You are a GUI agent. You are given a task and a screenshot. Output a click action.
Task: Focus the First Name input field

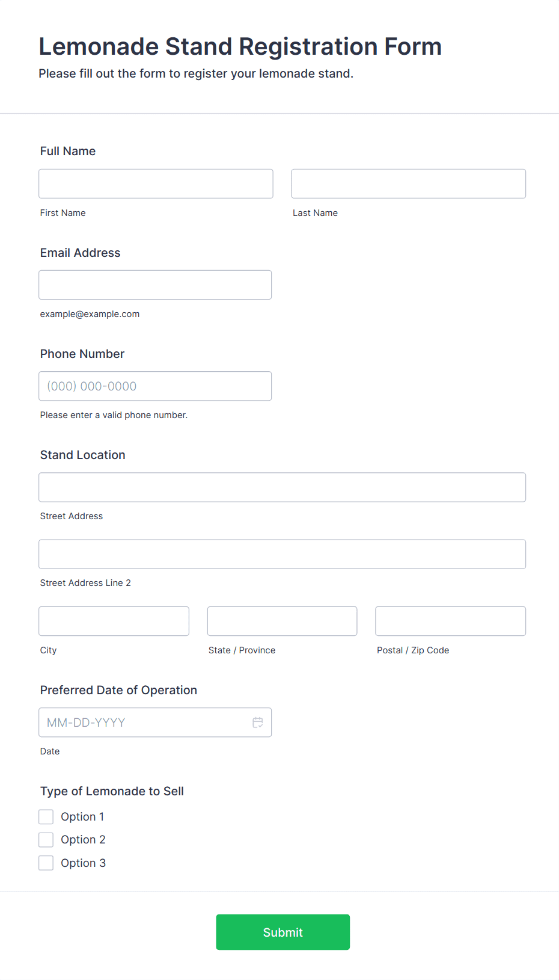(156, 183)
